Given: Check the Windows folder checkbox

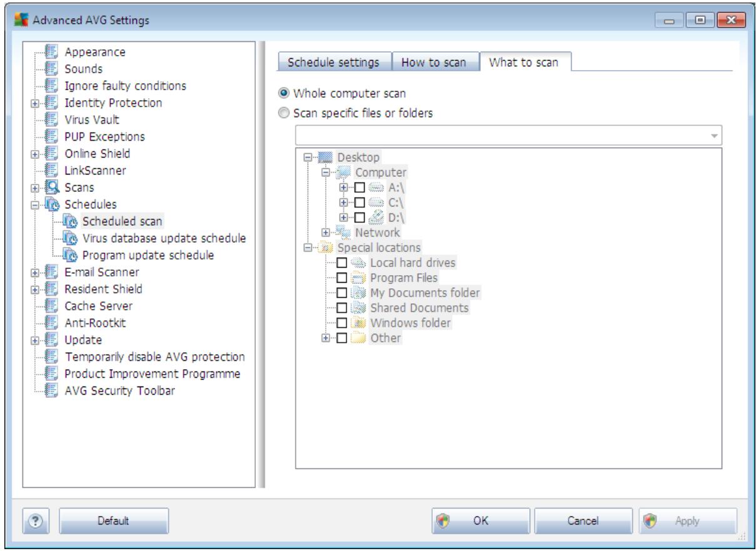Looking at the screenshot, I should coord(342,323).
